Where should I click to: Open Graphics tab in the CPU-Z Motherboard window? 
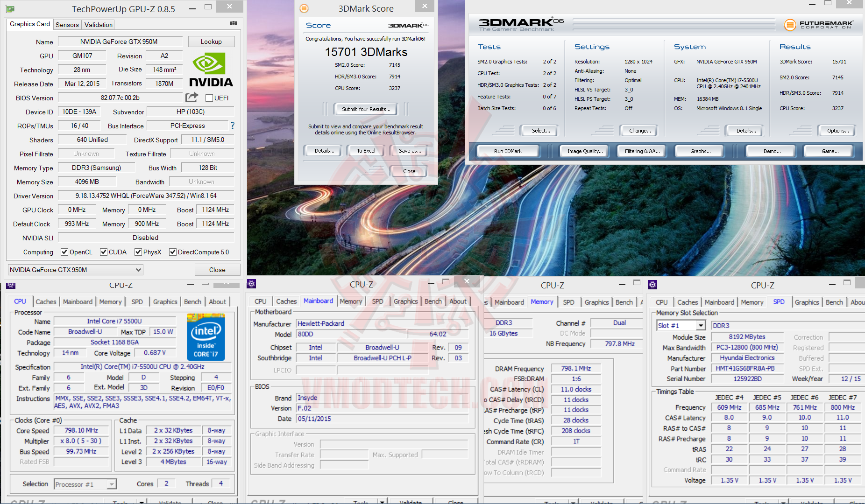click(405, 301)
